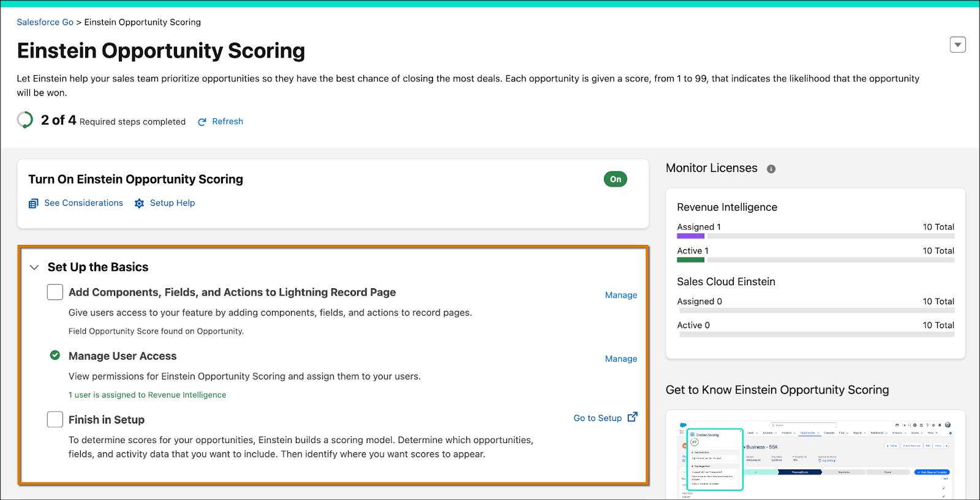Click the Sales Cloud Einstein Assigned progress bar
Screen dimensions: 980x500
pyautogui.click(x=815, y=310)
